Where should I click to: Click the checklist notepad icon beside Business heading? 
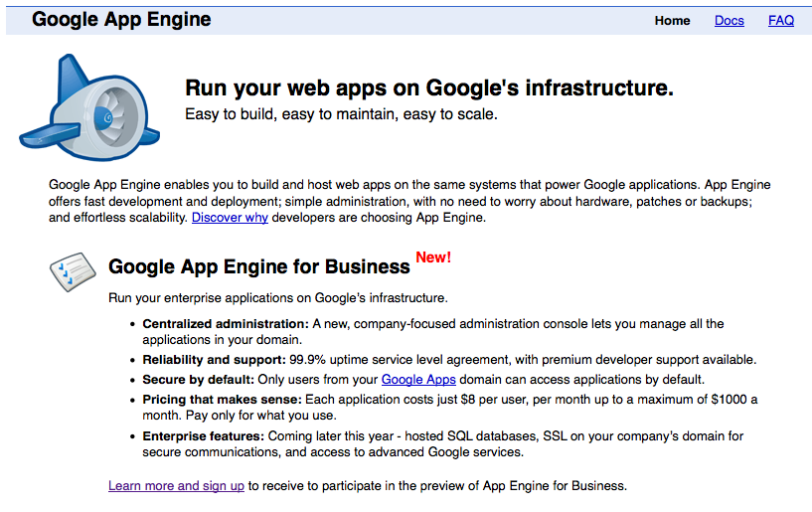(x=72, y=269)
